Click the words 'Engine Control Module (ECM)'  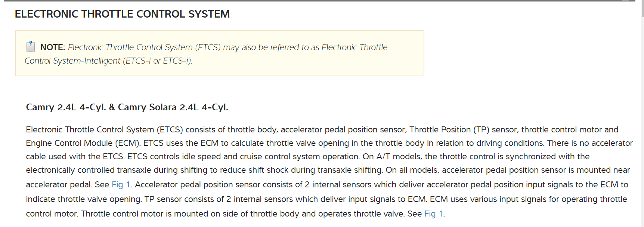point(83,143)
